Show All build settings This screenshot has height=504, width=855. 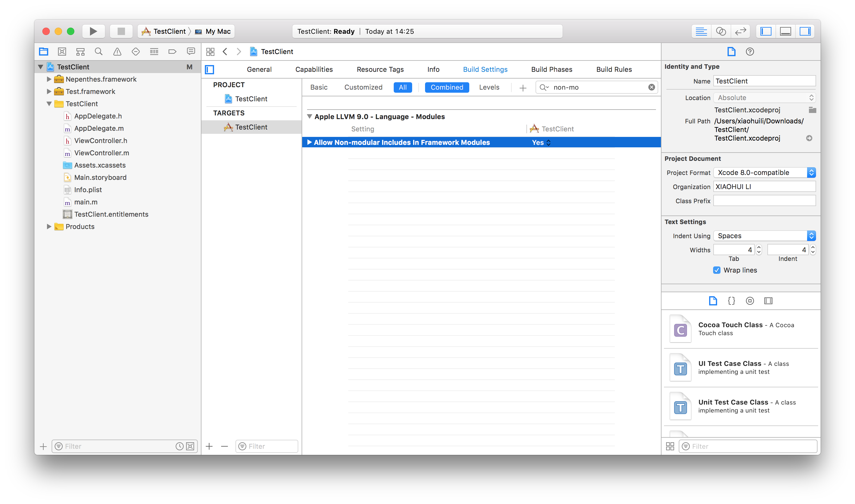(x=403, y=87)
